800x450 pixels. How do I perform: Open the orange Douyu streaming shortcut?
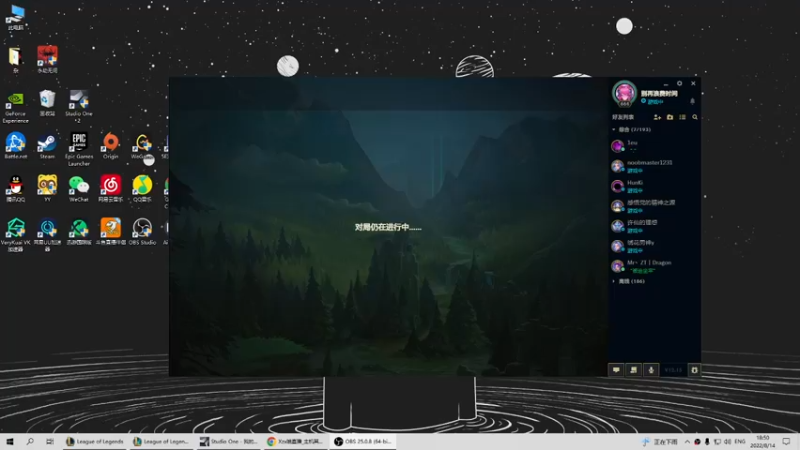[110, 232]
